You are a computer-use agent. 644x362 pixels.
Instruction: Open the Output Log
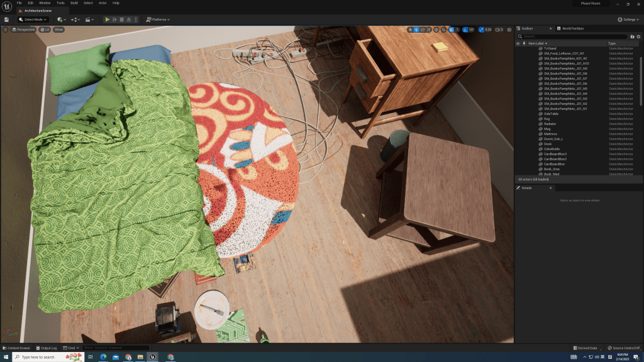(x=47, y=348)
